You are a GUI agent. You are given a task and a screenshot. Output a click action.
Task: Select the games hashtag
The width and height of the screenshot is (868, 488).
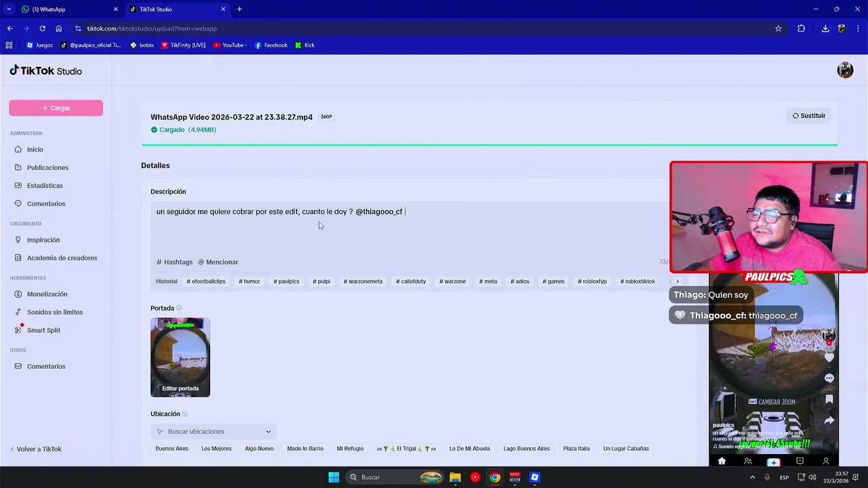point(553,281)
